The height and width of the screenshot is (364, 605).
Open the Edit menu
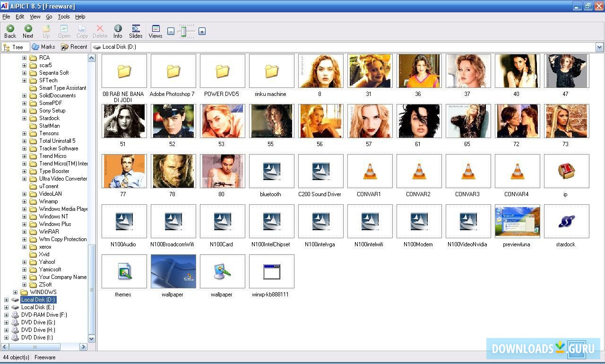click(20, 17)
